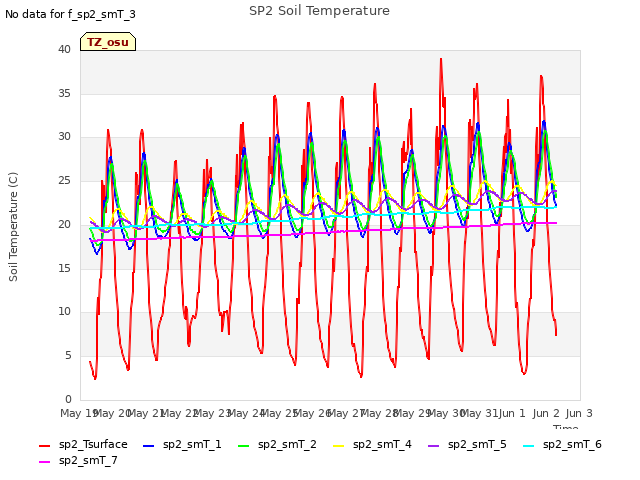Viewport: 640px width, 480px height.
Task: Click the magenta sp2_smT_7 legend swatch
Action: click(44, 462)
